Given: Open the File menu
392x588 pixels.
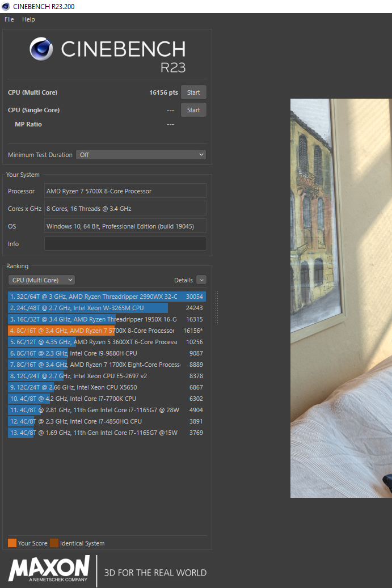Looking at the screenshot, I should point(9,19).
